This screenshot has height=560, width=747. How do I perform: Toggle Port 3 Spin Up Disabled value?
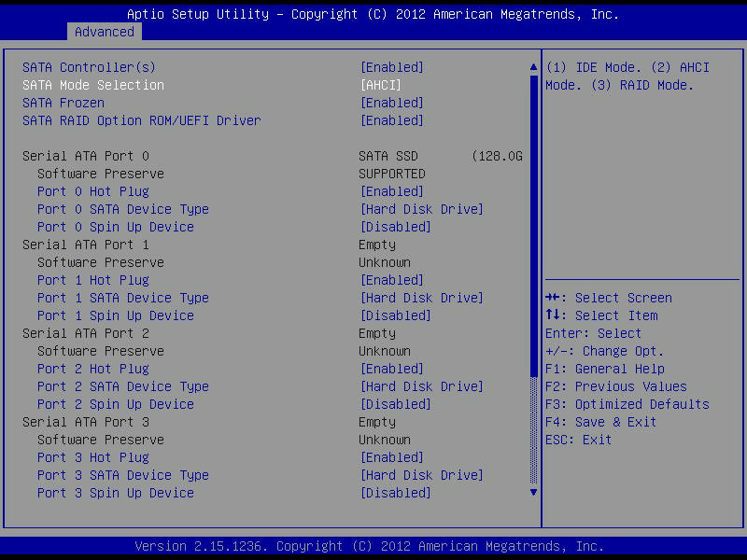(396, 493)
